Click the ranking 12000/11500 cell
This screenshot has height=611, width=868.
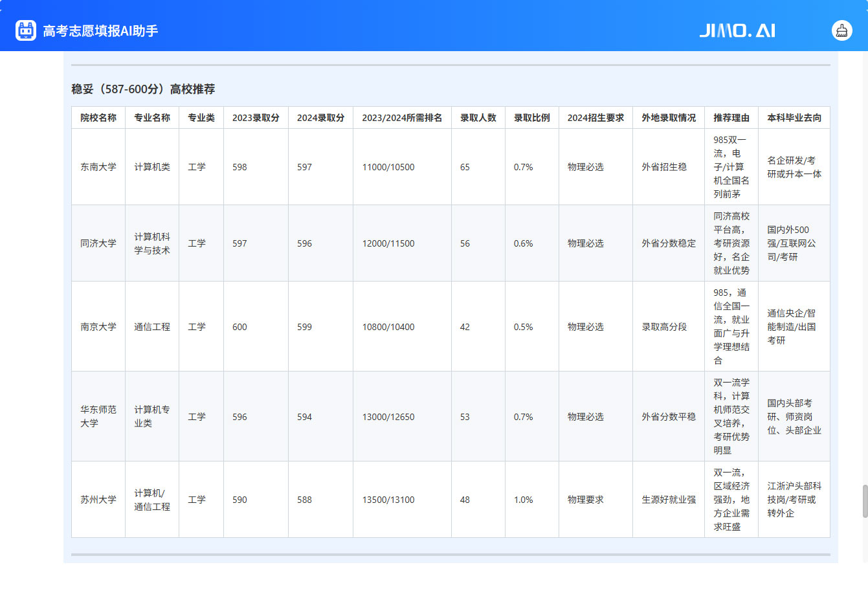[402, 243]
